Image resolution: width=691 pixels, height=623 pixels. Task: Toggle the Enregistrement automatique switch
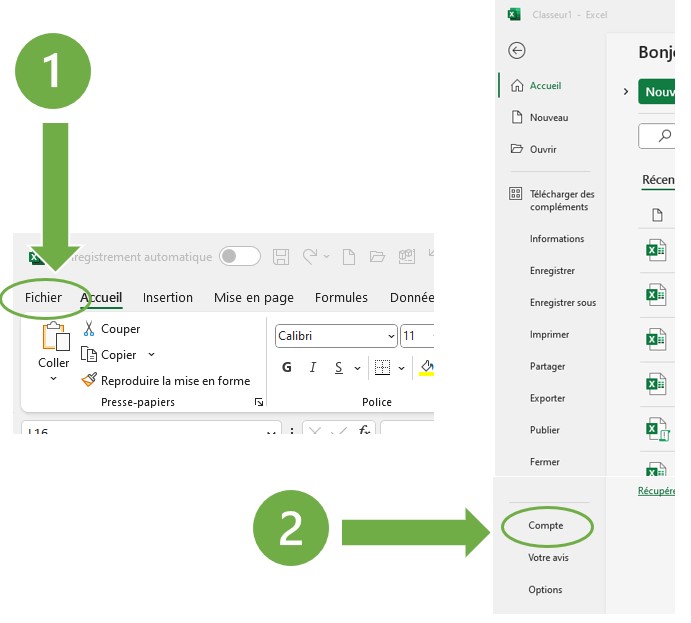pyautogui.click(x=240, y=257)
